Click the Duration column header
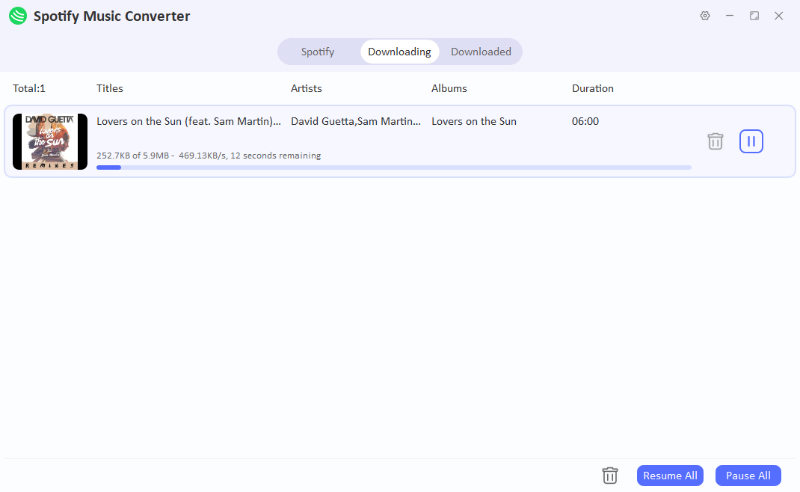Image resolution: width=800 pixels, height=492 pixels. coord(592,88)
